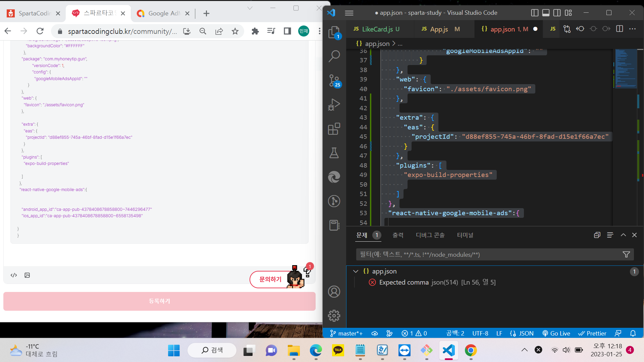The image size is (644, 362).
Task: Open the editor More Actions ellipsis
Action: [633, 29]
